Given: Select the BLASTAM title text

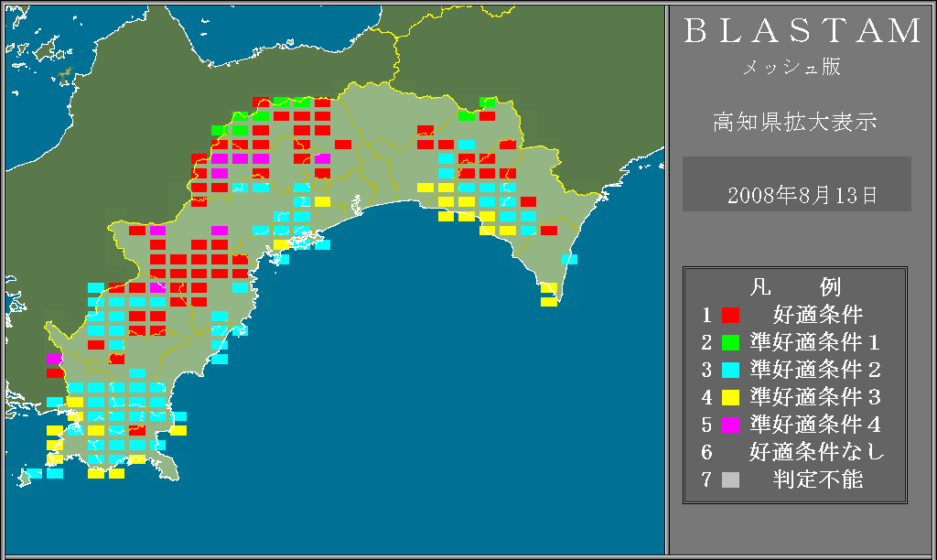Looking at the screenshot, I should click(x=802, y=30).
